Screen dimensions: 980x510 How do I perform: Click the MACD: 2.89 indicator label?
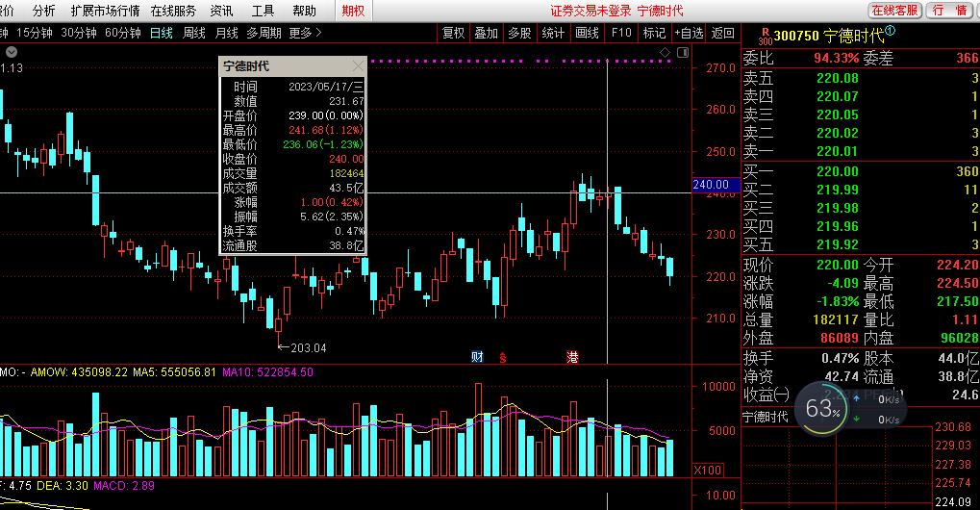(124, 486)
